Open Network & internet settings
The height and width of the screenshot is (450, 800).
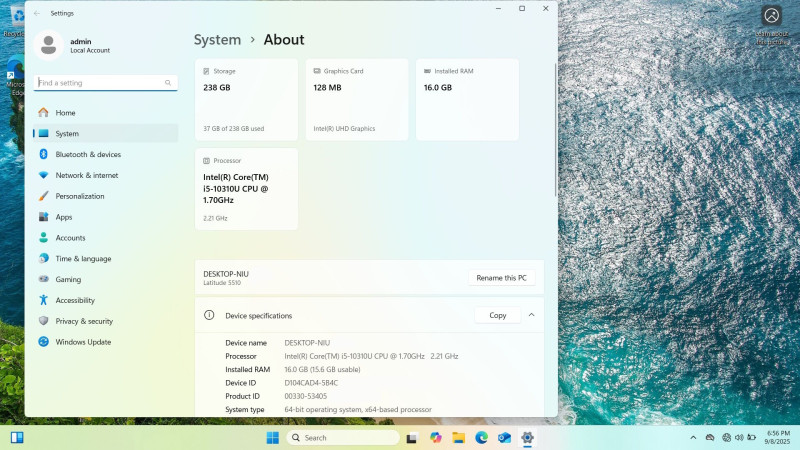(106, 176)
